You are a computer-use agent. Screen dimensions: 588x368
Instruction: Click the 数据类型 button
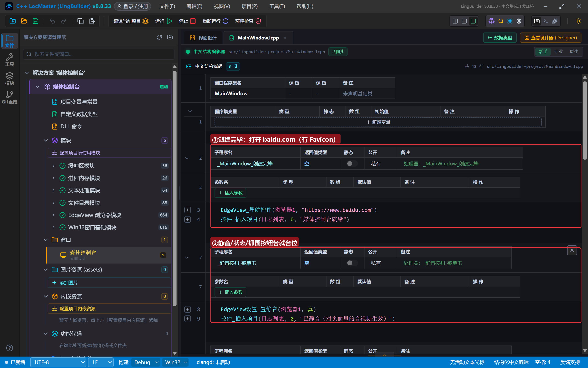500,38
